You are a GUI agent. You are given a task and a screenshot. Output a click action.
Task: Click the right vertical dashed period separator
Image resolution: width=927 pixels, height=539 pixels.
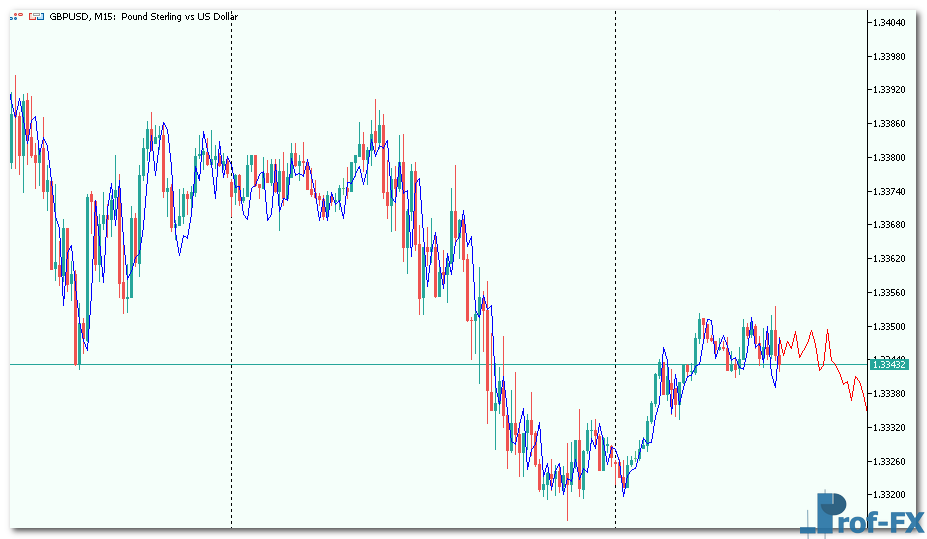[x=615, y=300]
